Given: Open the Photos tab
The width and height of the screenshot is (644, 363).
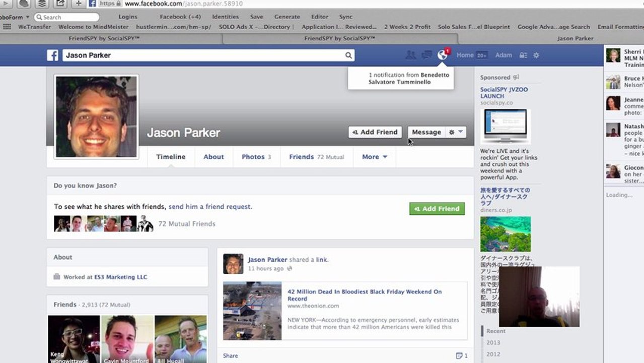Looking at the screenshot, I should click(256, 157).
